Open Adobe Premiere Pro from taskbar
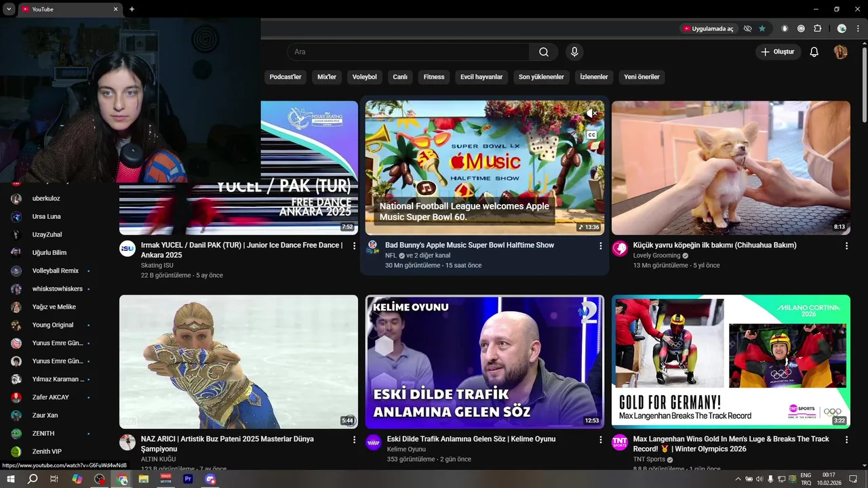868x488 pixels. (189, 479)
